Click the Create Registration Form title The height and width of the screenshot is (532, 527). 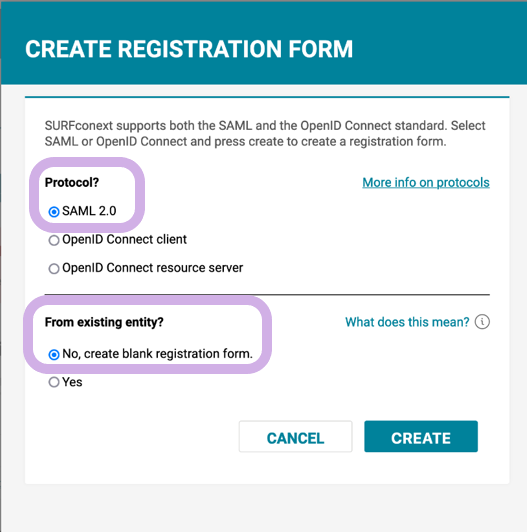click(189, 49)
